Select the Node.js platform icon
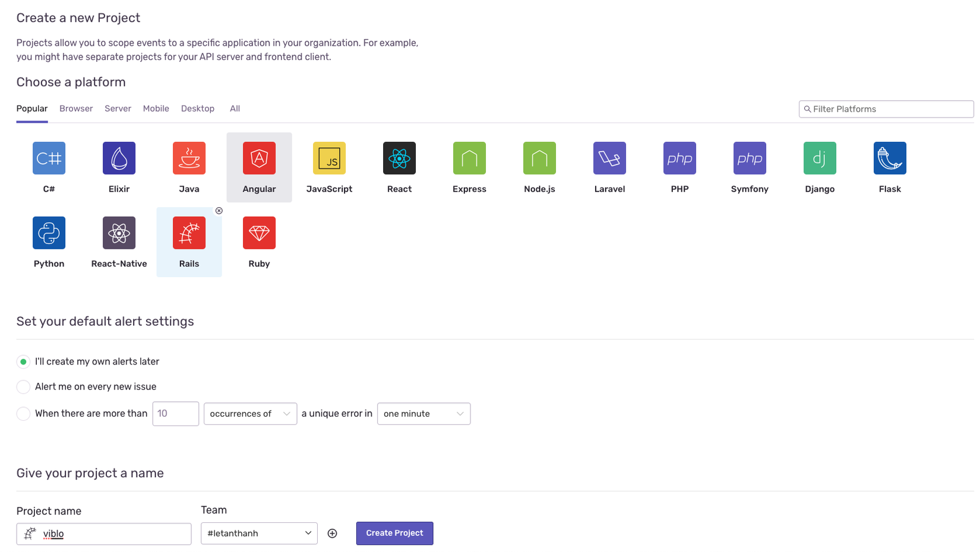Screen dimensions: 980x552 539,158
